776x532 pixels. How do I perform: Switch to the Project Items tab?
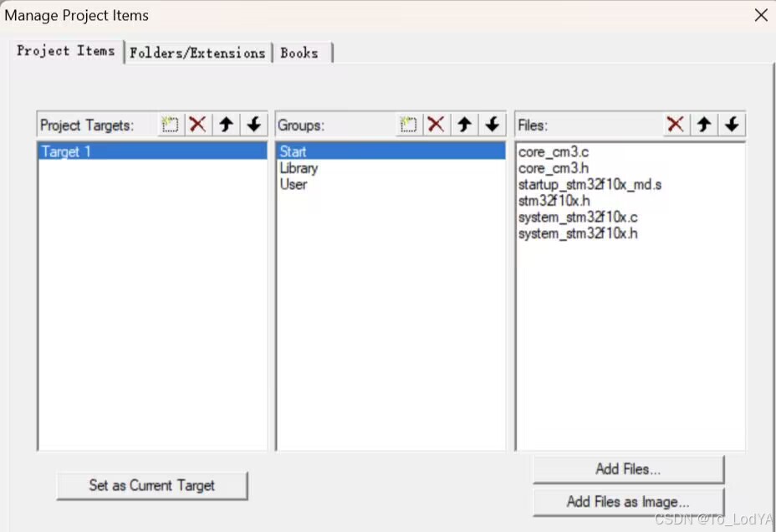66,51
